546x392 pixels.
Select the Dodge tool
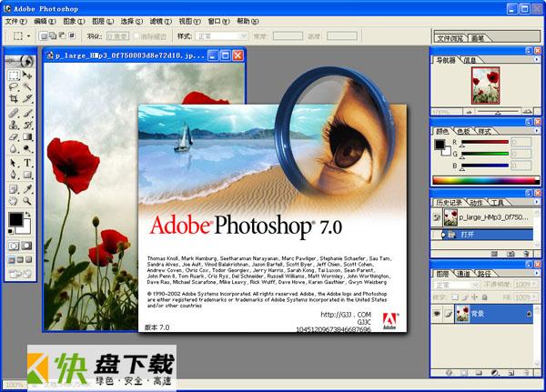27,149
